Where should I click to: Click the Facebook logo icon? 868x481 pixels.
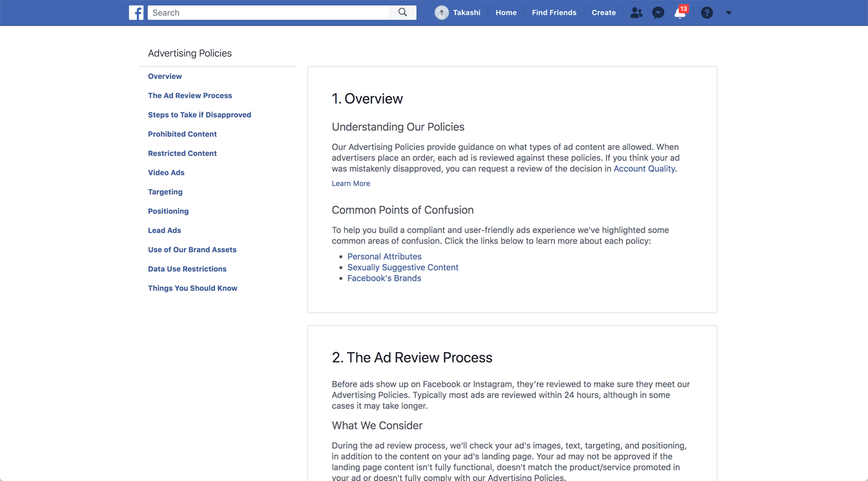(x=136, y=13)
